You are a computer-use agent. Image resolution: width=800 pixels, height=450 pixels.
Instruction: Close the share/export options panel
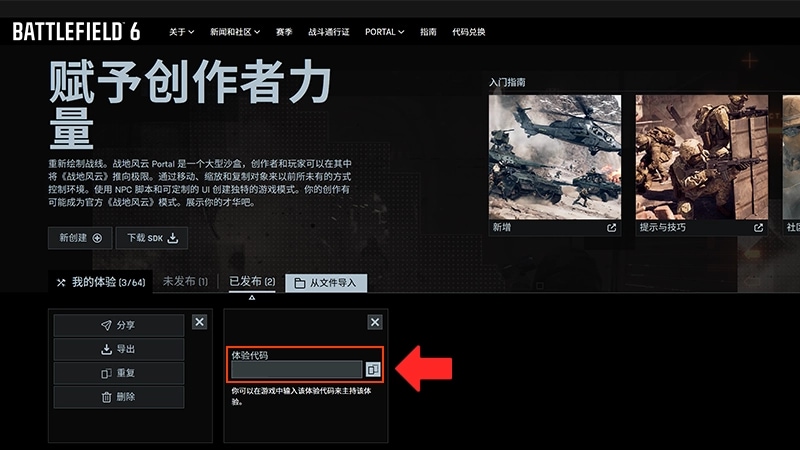pos(199,322)
